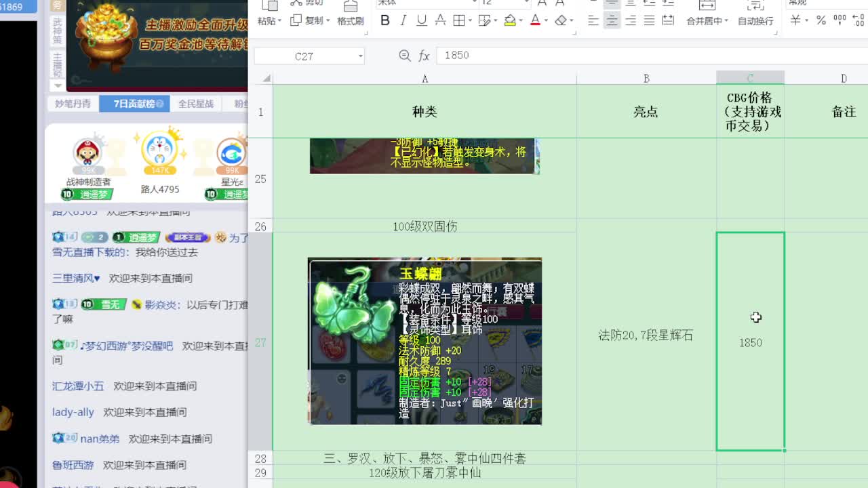The width and height of the screenshot is (868, 488).
Task: Align cell text to the right
Action: (x=631, y=20)
